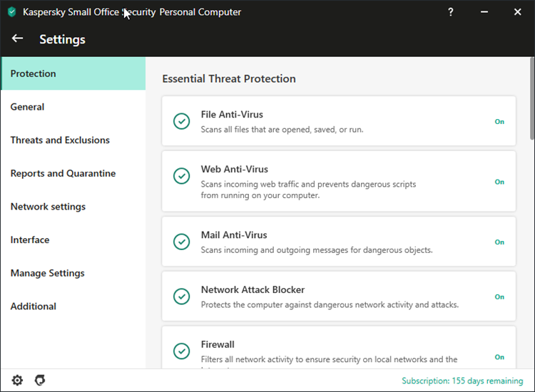
Task: Click the File Anti-Virus checkmark status icon
Action: pos(181,121)
